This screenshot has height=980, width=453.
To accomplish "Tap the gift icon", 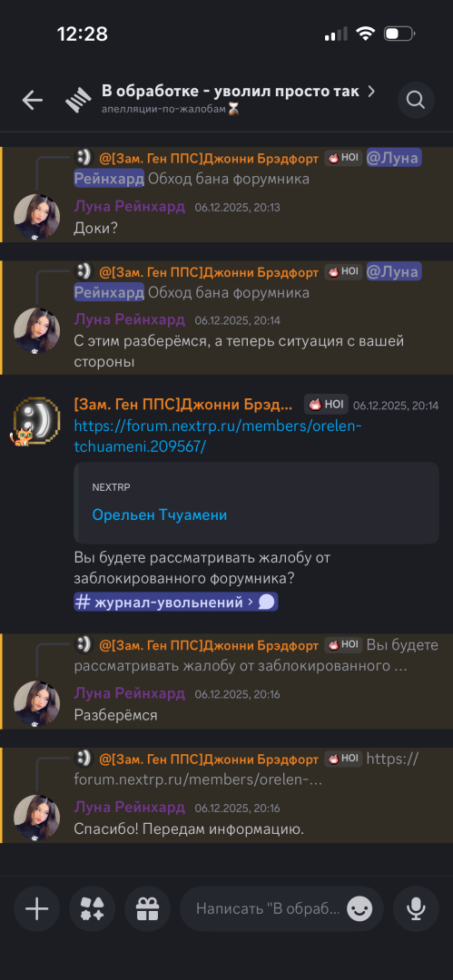I will 148,908.
